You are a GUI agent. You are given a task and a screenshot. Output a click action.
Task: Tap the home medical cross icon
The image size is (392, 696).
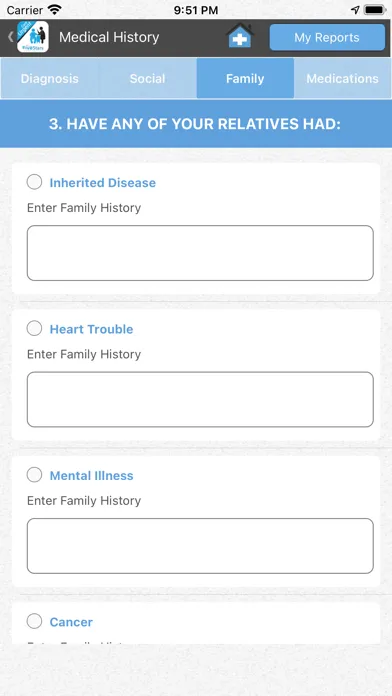[240, 36]
